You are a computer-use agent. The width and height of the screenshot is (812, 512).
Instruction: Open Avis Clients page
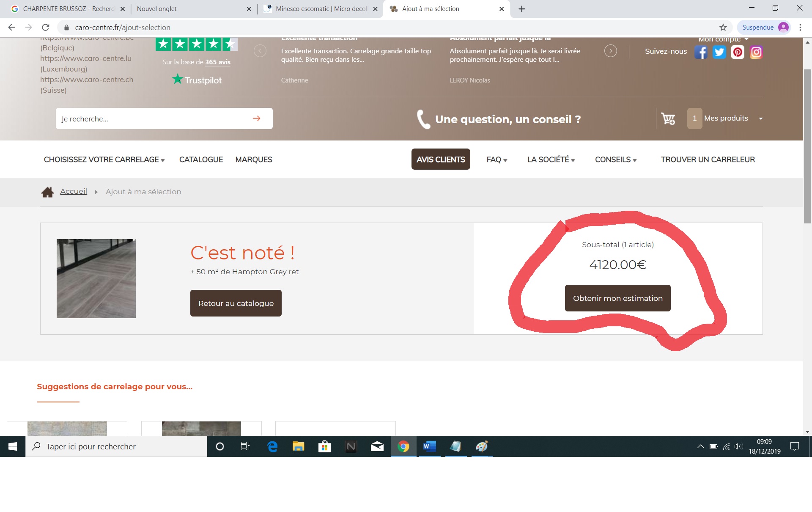pyautogui.click(x=441, y=159)
